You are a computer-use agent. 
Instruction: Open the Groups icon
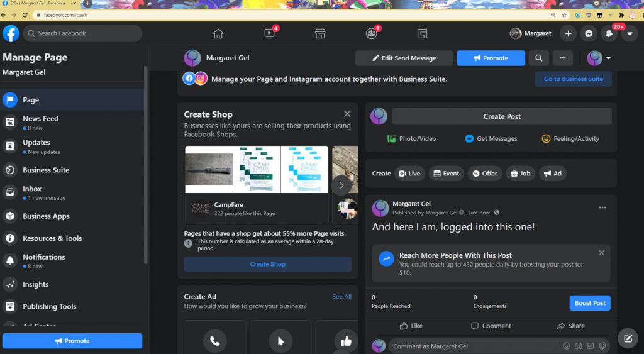371,34
